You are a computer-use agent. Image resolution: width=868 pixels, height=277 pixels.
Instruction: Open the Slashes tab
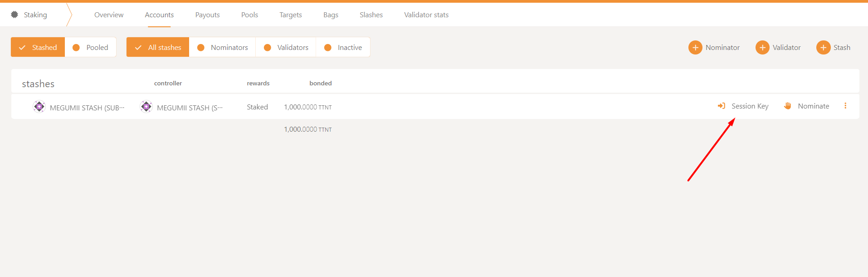[x=371, y=15]
